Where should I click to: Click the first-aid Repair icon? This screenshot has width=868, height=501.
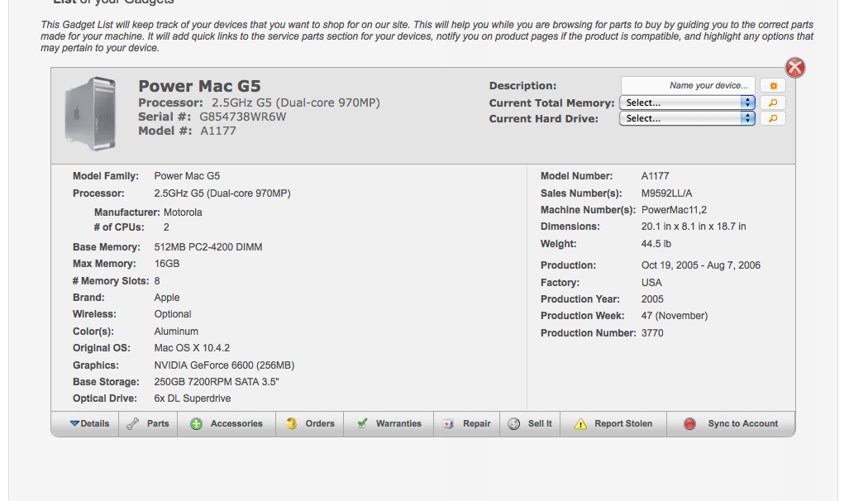[x=448, y=424]
